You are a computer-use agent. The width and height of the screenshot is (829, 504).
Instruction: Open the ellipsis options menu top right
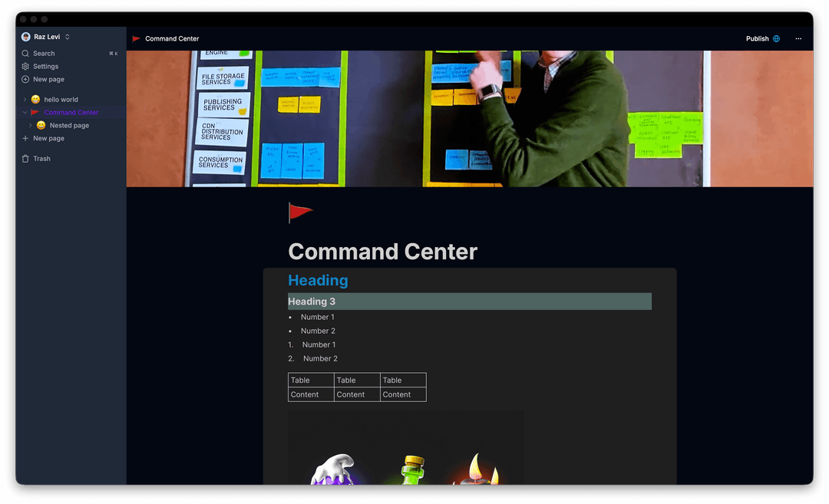coord(798,38)
